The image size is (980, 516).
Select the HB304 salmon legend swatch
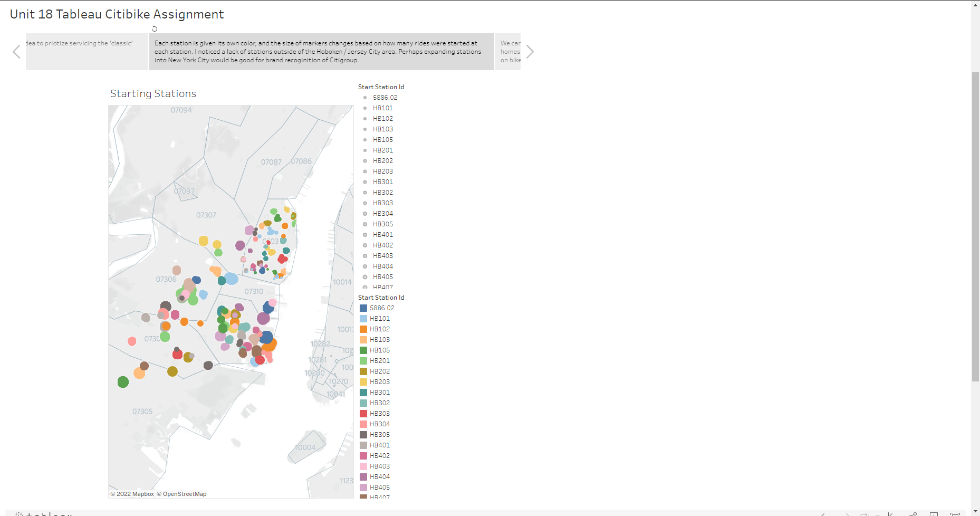point(363,424)
